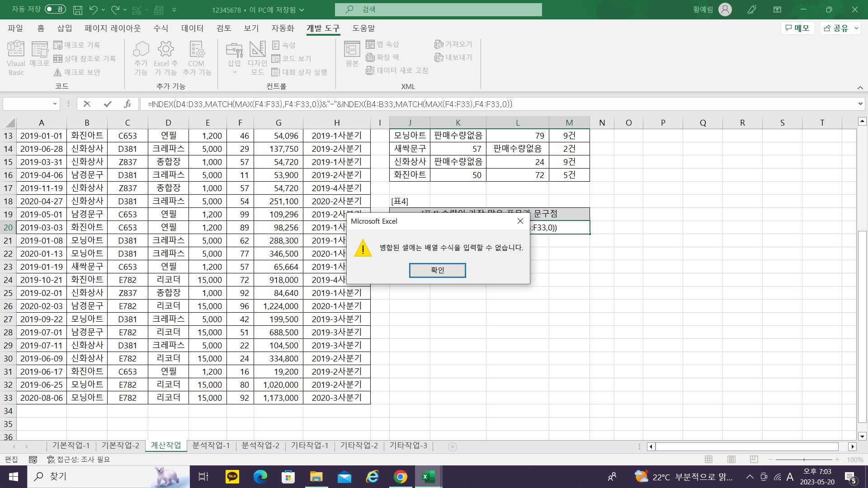Toggle the 자동 저장 autosave switch
The height and width of the screenshot is (488, 868).
pyautogui.click(x=55, y=9)
